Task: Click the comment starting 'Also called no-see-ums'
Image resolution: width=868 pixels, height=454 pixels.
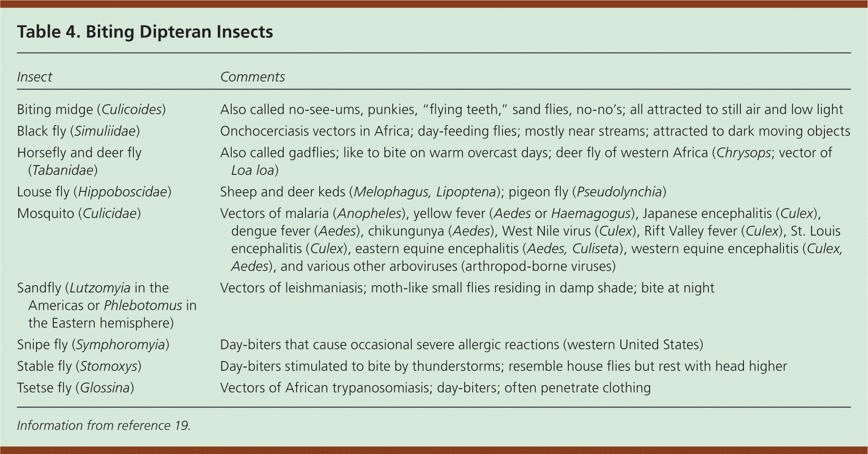Action: (x=531, y=109)
